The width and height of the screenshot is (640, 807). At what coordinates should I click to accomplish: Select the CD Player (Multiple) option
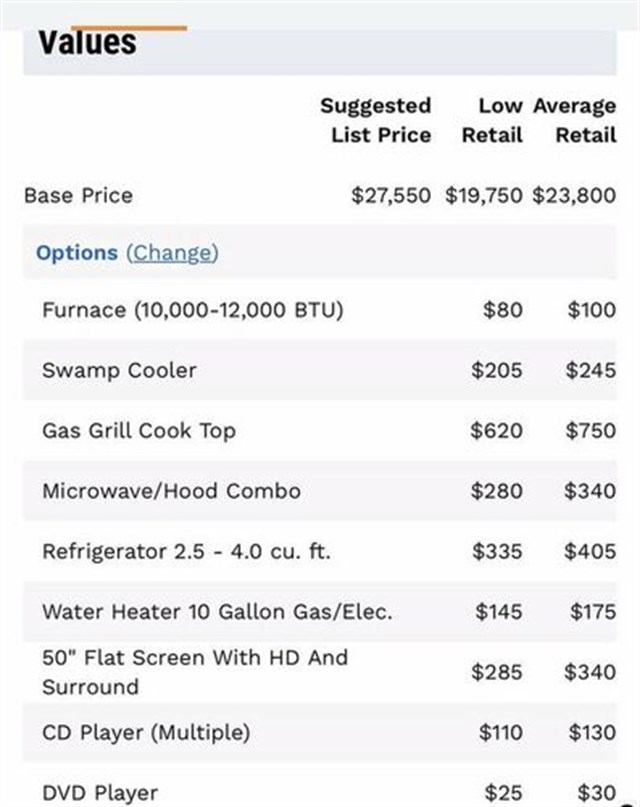click(x=145, y=732)
